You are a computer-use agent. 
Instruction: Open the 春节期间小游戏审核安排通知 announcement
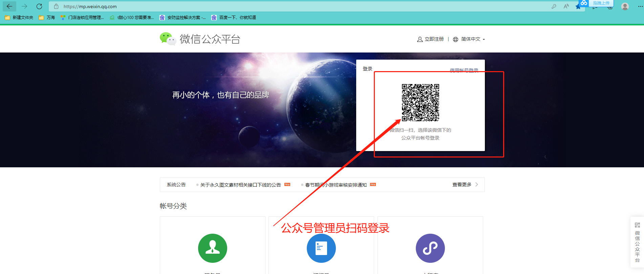pyautogui.click(x=336, y=185)
